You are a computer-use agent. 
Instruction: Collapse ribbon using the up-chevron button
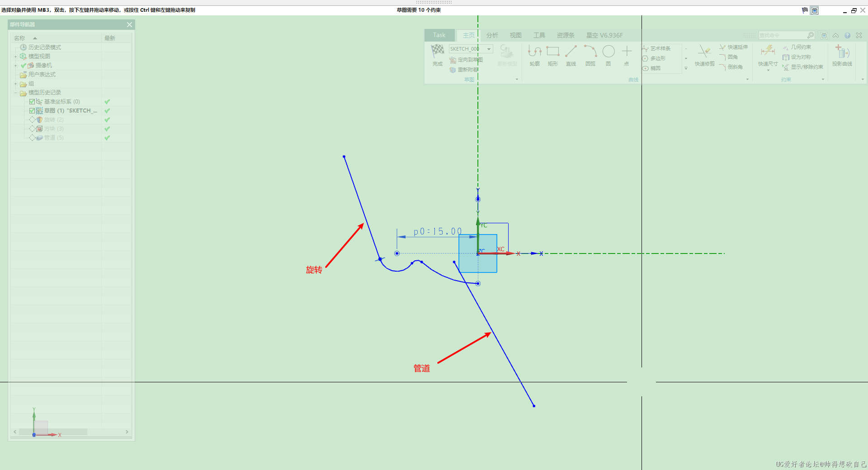[x=835, y=35]
